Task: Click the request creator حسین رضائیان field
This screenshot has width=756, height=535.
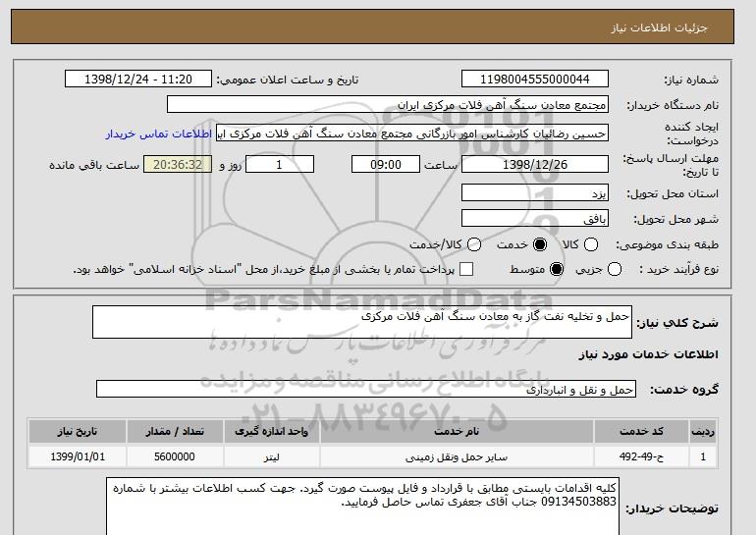Action: (x=412, y=134)
